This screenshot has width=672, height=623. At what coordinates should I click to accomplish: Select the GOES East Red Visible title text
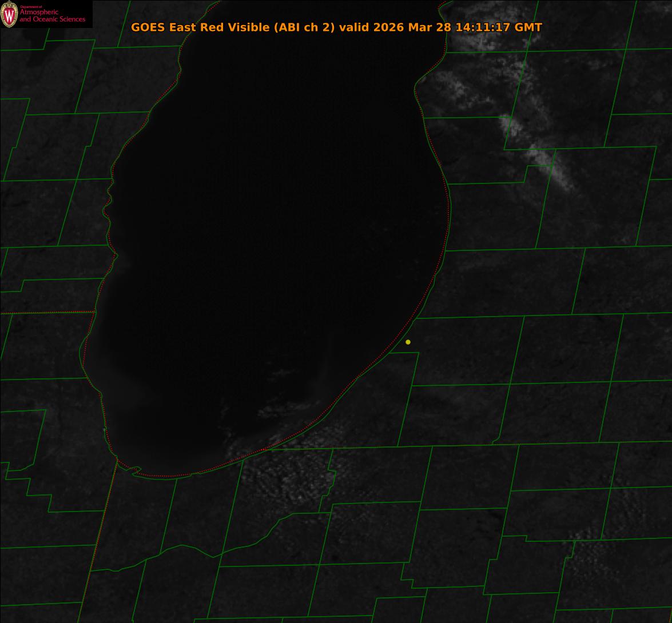[x=200, y=27]
